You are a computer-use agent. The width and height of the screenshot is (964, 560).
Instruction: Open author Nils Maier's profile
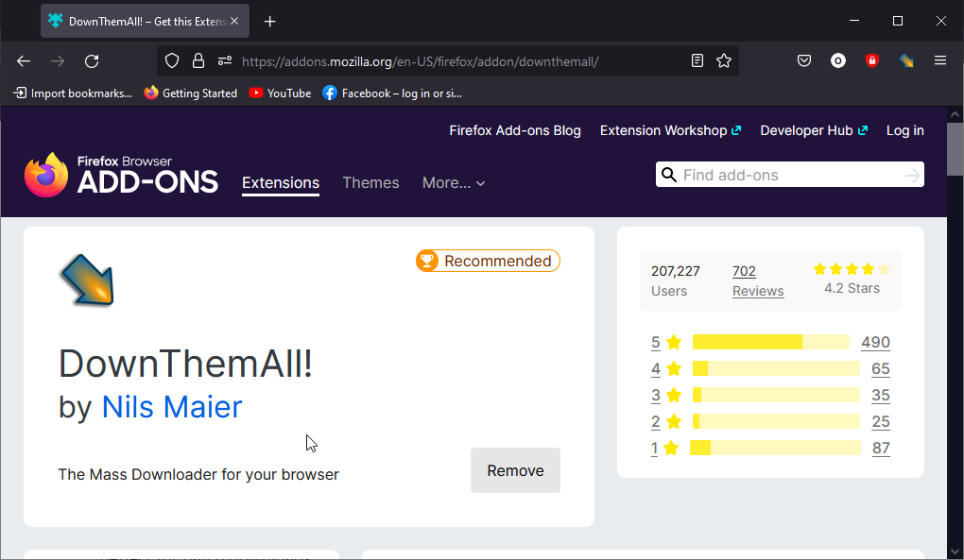172,407
